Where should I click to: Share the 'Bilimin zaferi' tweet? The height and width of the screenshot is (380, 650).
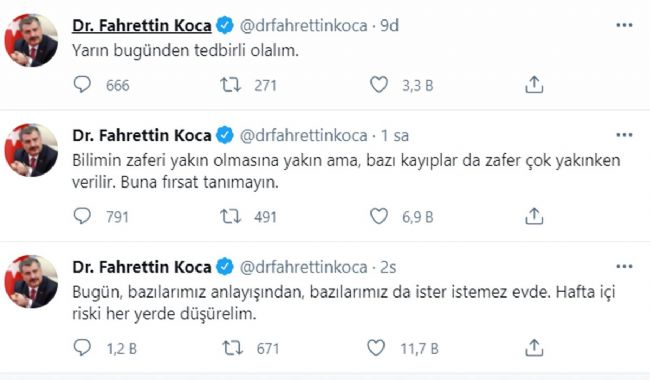[534, 216]
